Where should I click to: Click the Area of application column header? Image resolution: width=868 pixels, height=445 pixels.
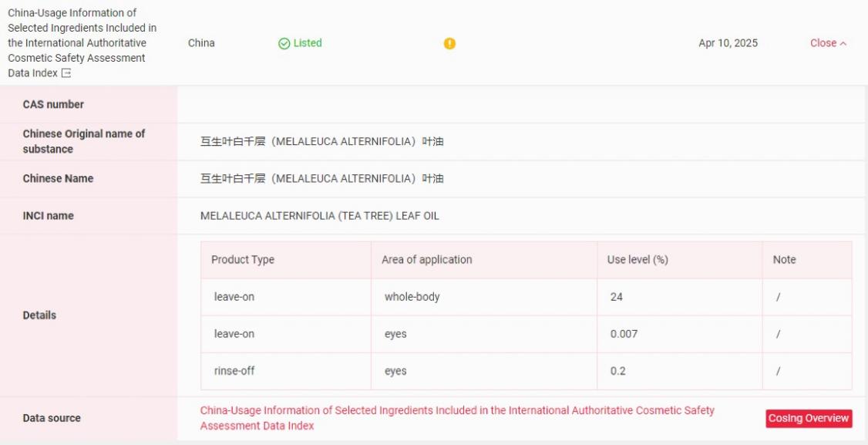pyautogui.click(x=426, y=260)
